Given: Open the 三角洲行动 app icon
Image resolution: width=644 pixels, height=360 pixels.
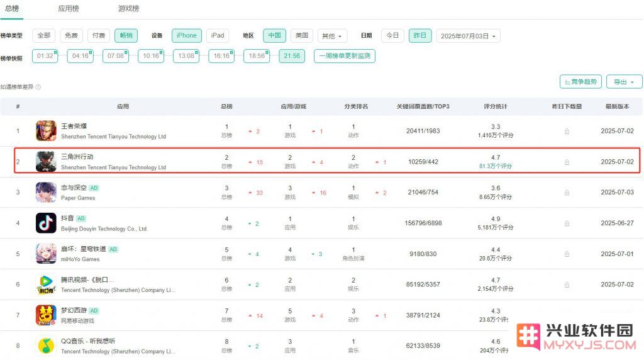Looking at the screenshot, I should pyautogui.click(x=46, y=162).
